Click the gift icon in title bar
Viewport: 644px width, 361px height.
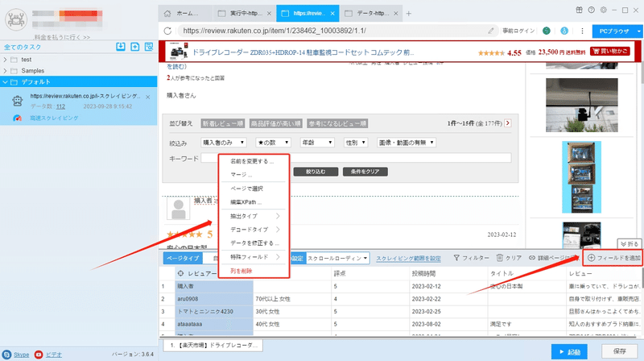click(579, 10)
